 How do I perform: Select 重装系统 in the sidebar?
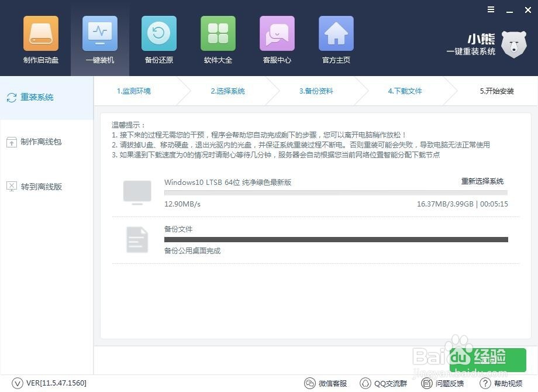pos(36,97)
